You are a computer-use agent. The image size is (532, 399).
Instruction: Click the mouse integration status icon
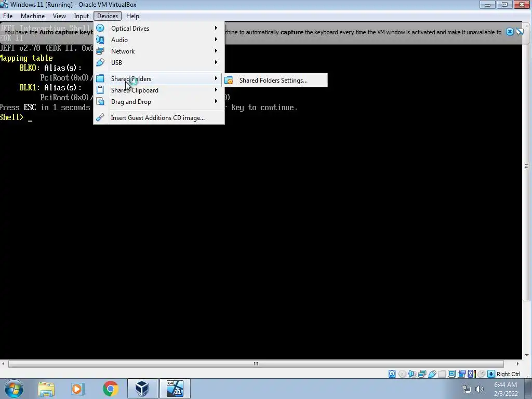(x=481, y=374)
